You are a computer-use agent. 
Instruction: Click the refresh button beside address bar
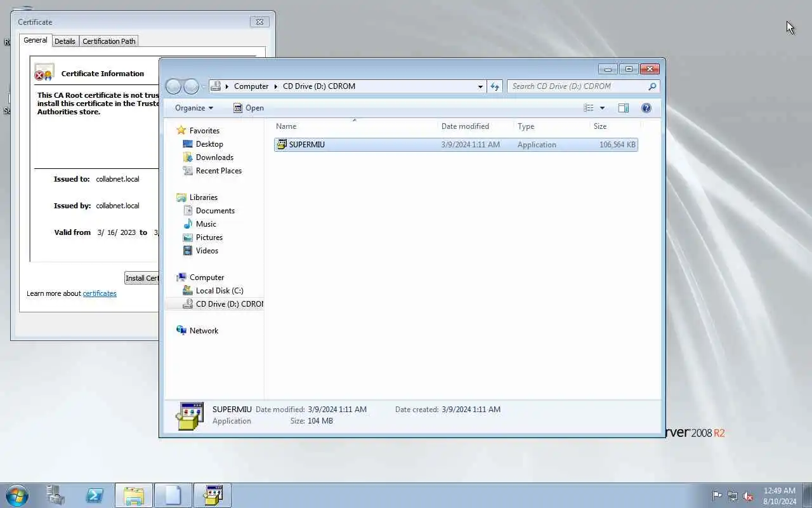point(495,86)
